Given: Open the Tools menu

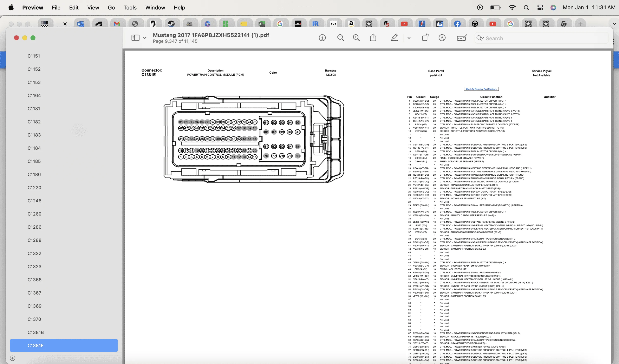Looking at the screenshot, I should point(130,8).
